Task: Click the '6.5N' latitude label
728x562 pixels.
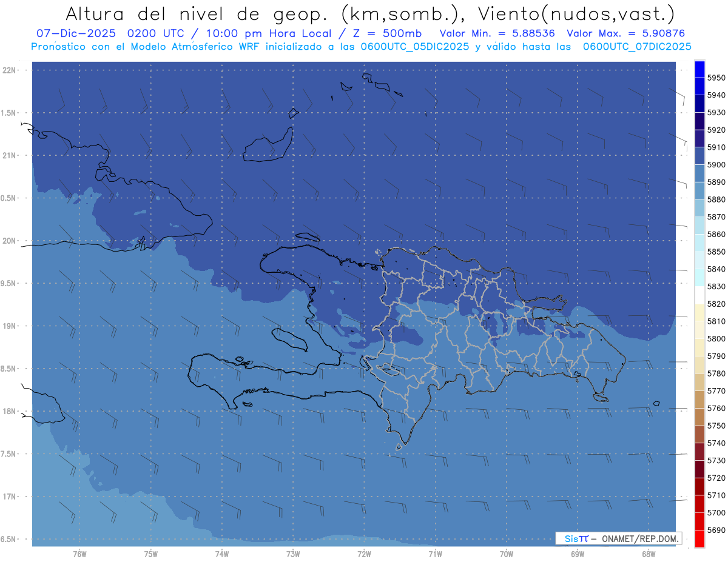Action: [9, 540]
